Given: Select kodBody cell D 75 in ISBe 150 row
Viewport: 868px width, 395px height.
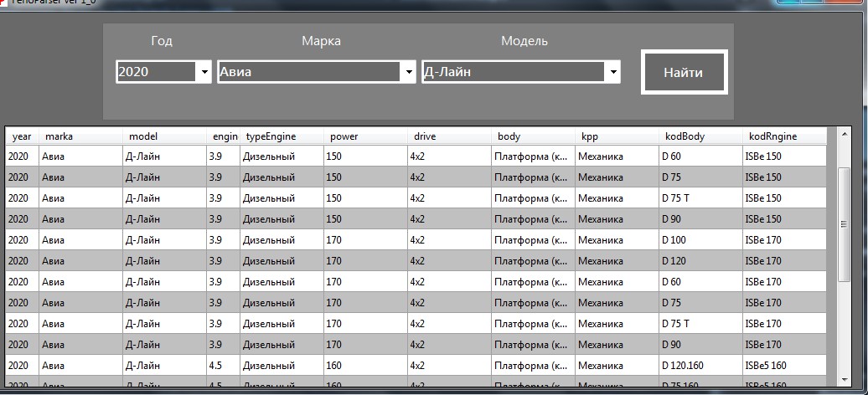Looking at the screenshot, I should point(700,177).
